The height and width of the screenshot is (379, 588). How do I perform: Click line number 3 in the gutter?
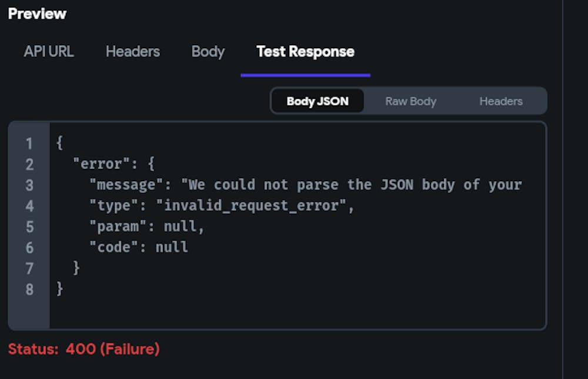click(29, 185)
